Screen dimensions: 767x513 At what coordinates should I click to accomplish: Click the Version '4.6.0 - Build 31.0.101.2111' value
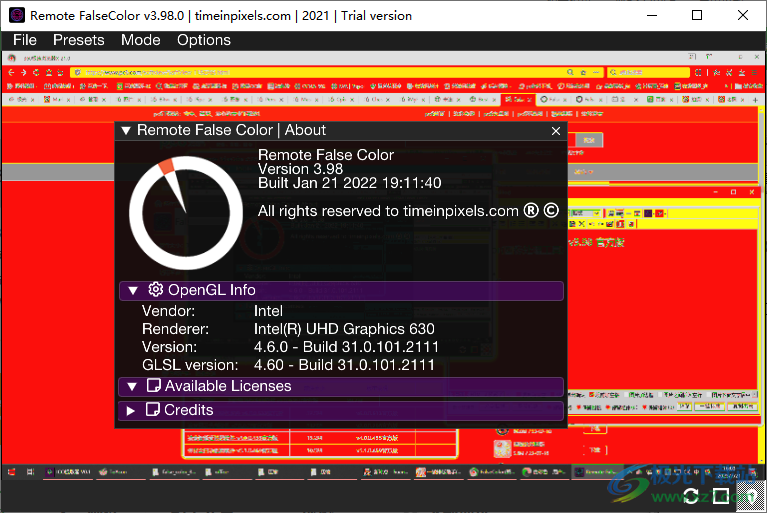pos(346,347)
